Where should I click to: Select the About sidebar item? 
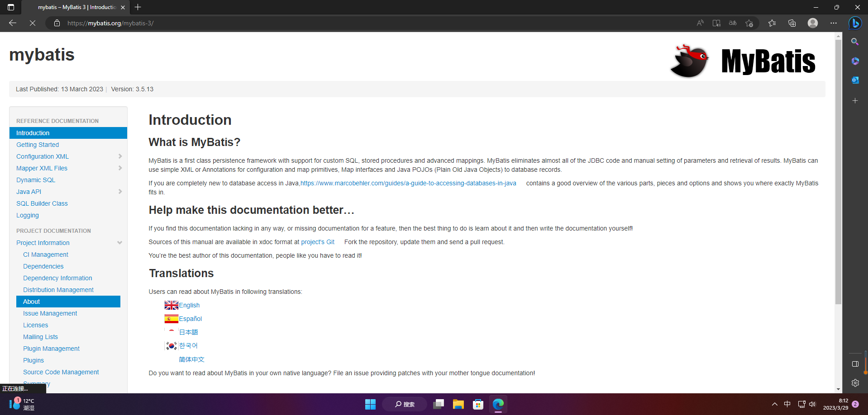(68, 302)
